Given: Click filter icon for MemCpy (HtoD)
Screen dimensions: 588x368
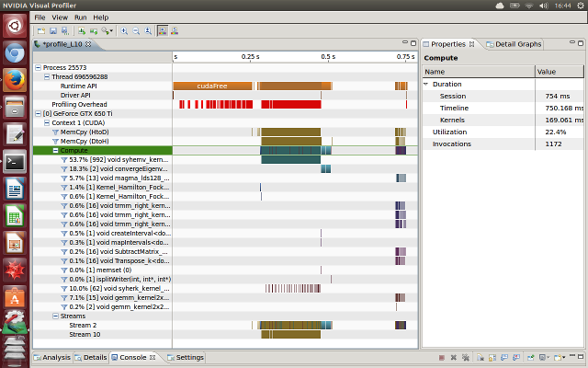Looking at the screenshot, I should [55, 132].
